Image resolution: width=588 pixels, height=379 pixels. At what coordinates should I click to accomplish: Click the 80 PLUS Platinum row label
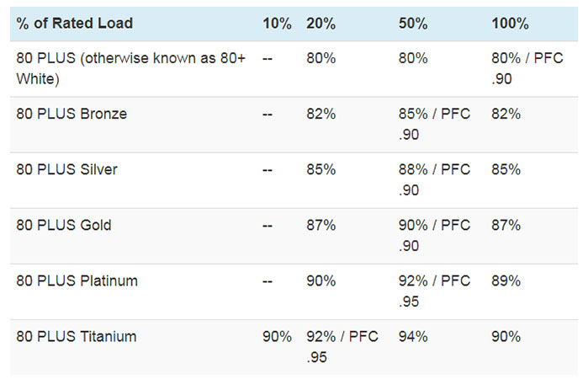[77, 280]
